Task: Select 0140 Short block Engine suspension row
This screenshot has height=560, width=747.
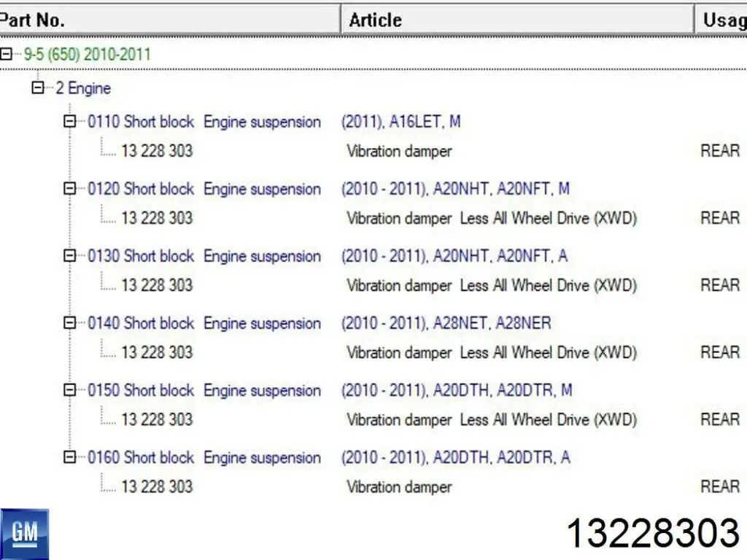Action: coord(204,323)
